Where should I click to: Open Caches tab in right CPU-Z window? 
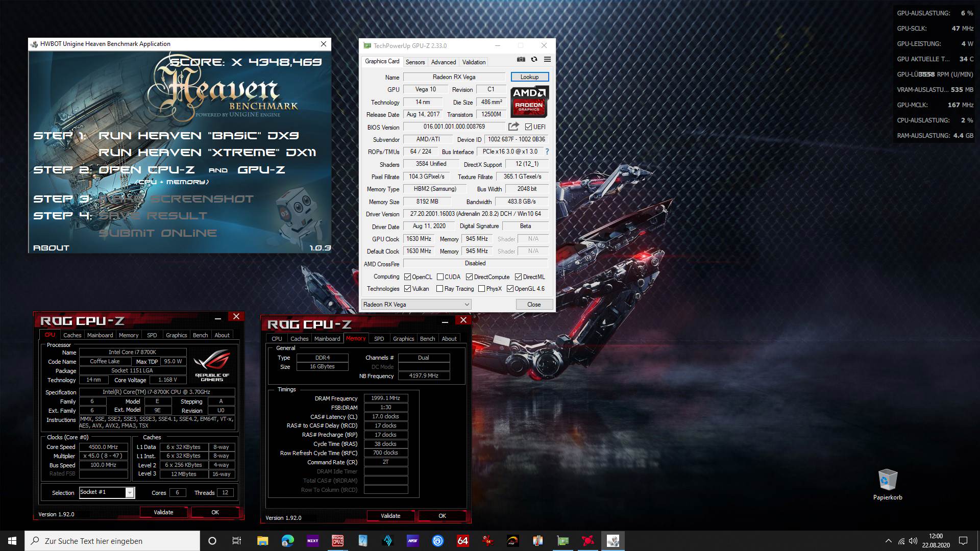299,339
